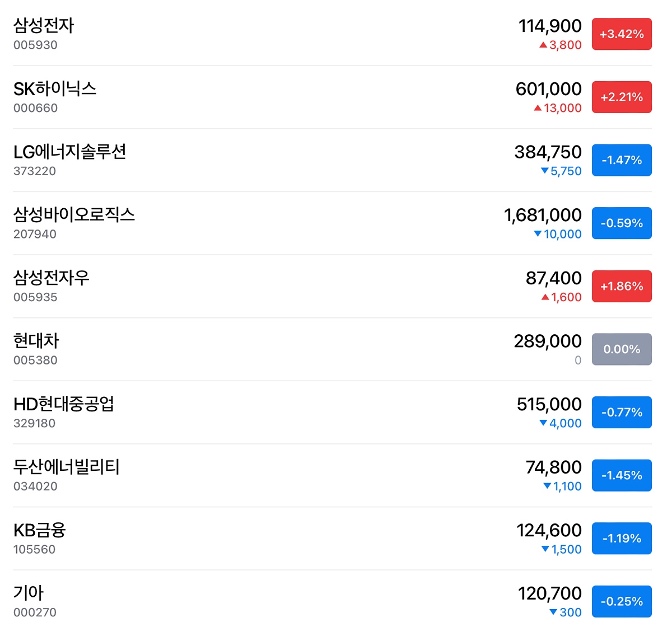Tap the -1.45% badge for 두산에너빌리티
Screen dimensions: 672x627
coord(622,475)
